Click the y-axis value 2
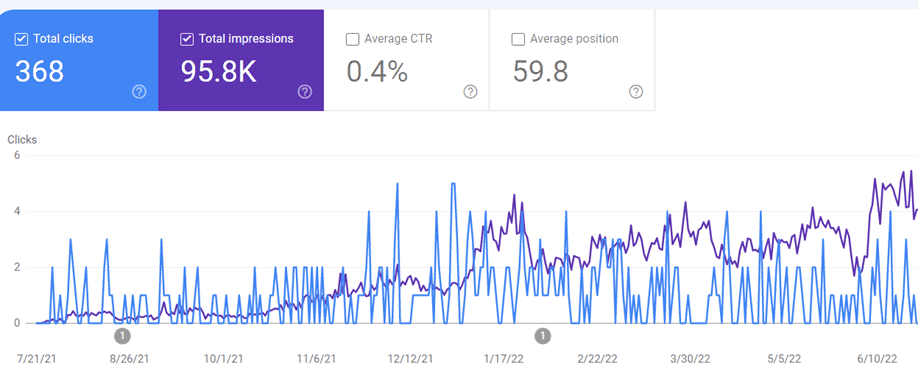The height and width of the screenshot is (381, 918). coord(18,267)
